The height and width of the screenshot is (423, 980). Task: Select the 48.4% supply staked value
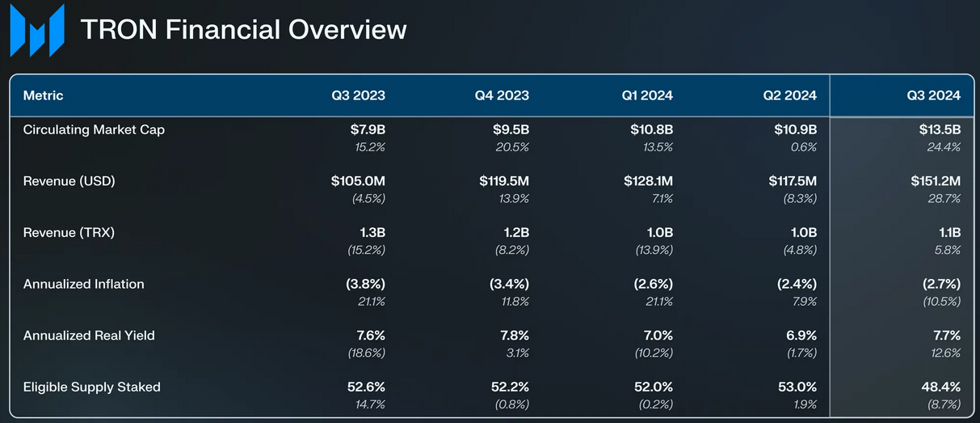tap(940, 387)
